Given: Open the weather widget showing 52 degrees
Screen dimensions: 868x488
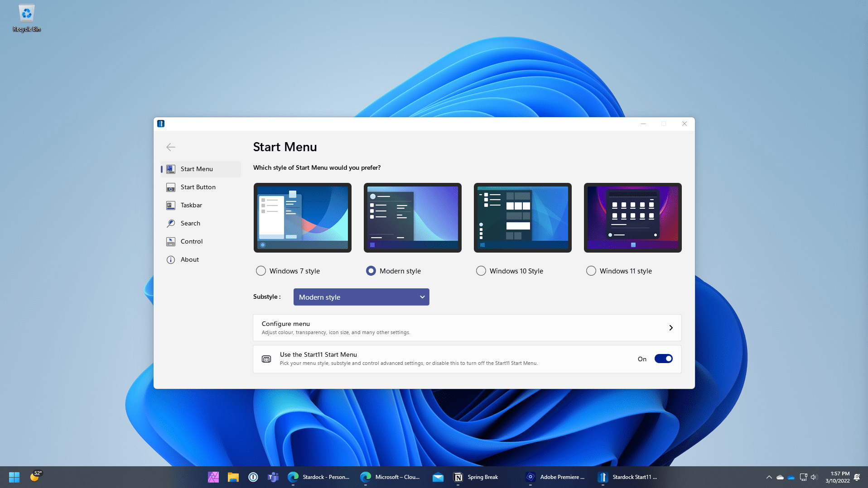Looking at the screenshot, I should pos(35,477).
